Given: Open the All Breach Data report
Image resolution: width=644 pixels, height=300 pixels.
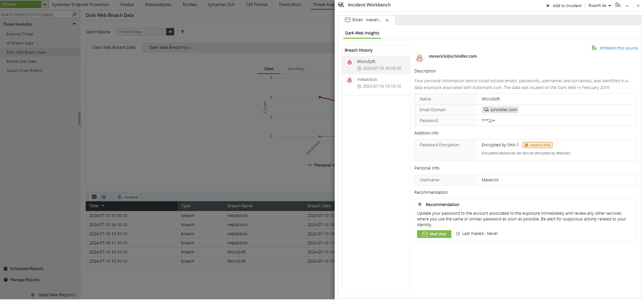Looking at the screenshot, I should (20, 43).
